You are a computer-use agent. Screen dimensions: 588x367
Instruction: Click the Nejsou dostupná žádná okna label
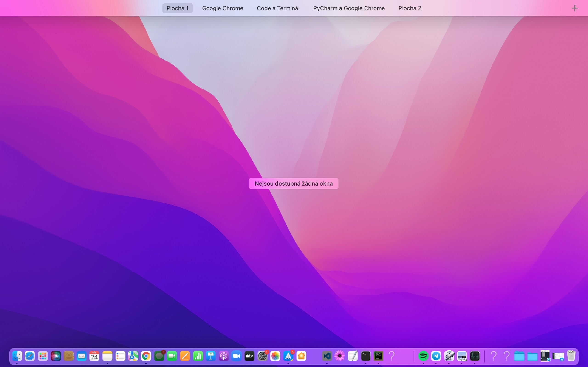click(294, 183)
